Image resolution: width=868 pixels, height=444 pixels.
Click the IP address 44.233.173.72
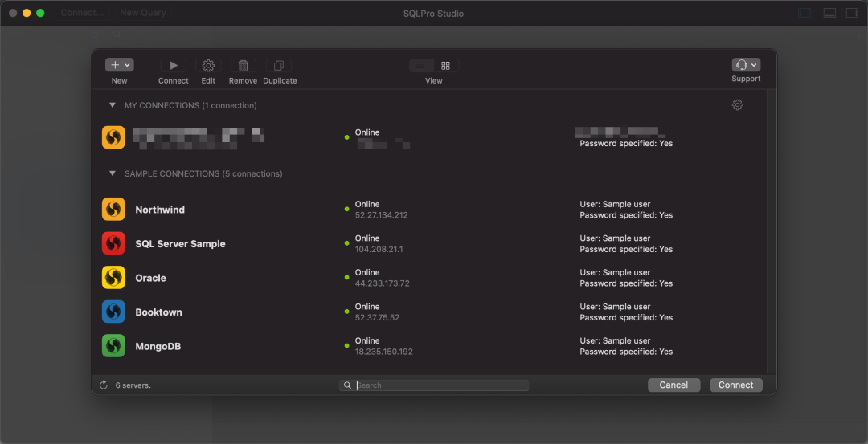(x=383, y=283)
